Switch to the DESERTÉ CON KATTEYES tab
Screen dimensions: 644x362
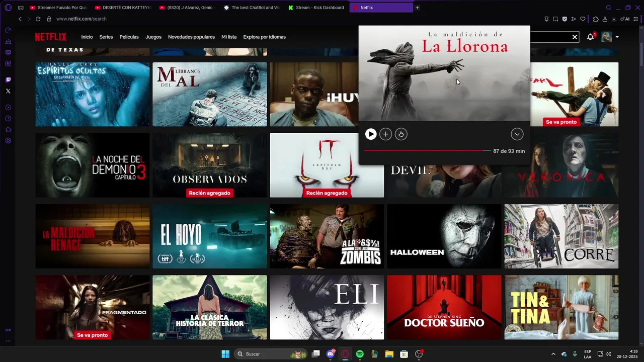(124, 8)
